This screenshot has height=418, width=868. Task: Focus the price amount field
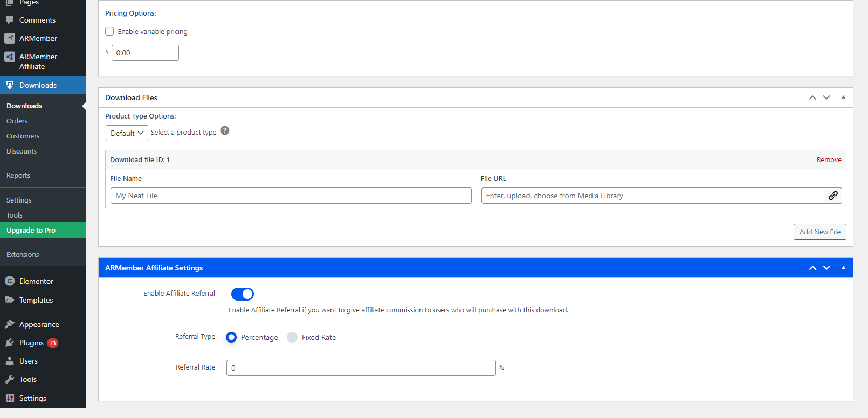[145, 53]
